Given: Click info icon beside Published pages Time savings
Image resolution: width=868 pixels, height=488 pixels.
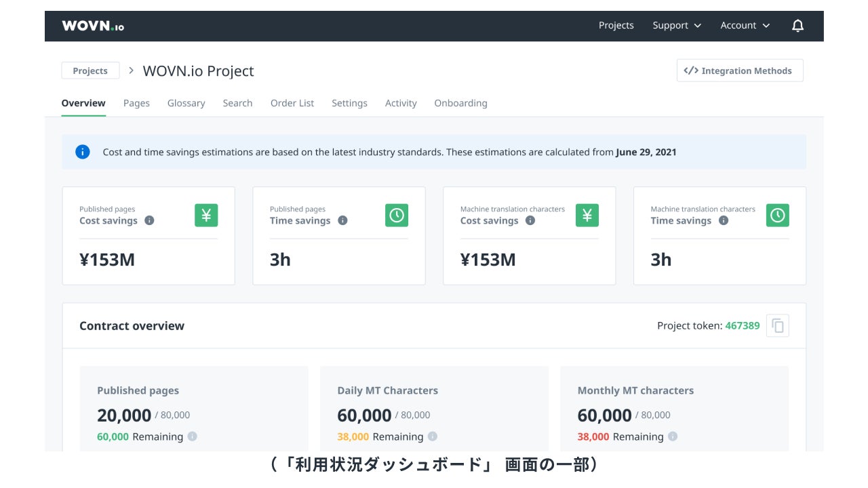Looking at the screenshot, I should (x=342, y=220).
